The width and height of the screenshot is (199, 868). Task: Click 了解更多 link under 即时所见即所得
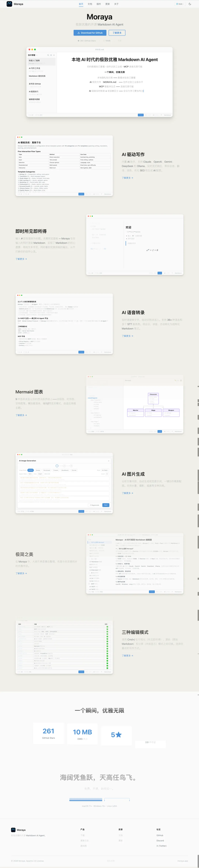[x=21, y=259]
